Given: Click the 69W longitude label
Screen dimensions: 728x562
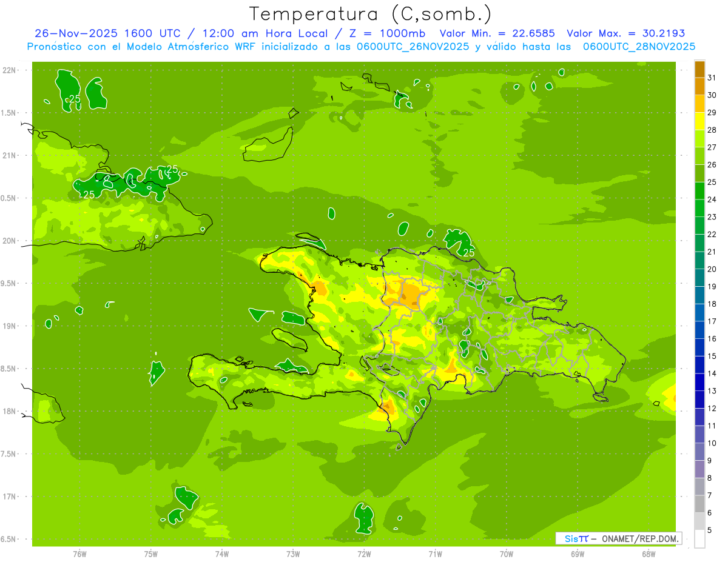Looking at the screenshot, I should click(x=577, y=554).
